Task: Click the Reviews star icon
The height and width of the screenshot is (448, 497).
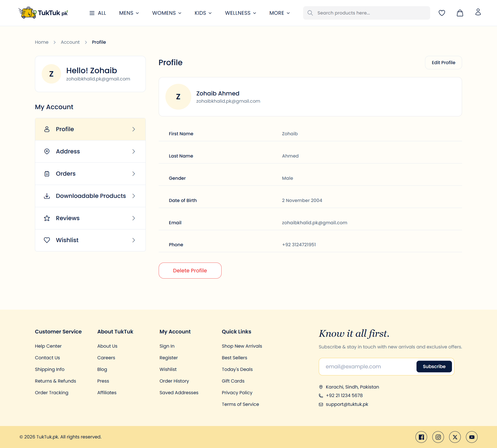Action: 47,218
